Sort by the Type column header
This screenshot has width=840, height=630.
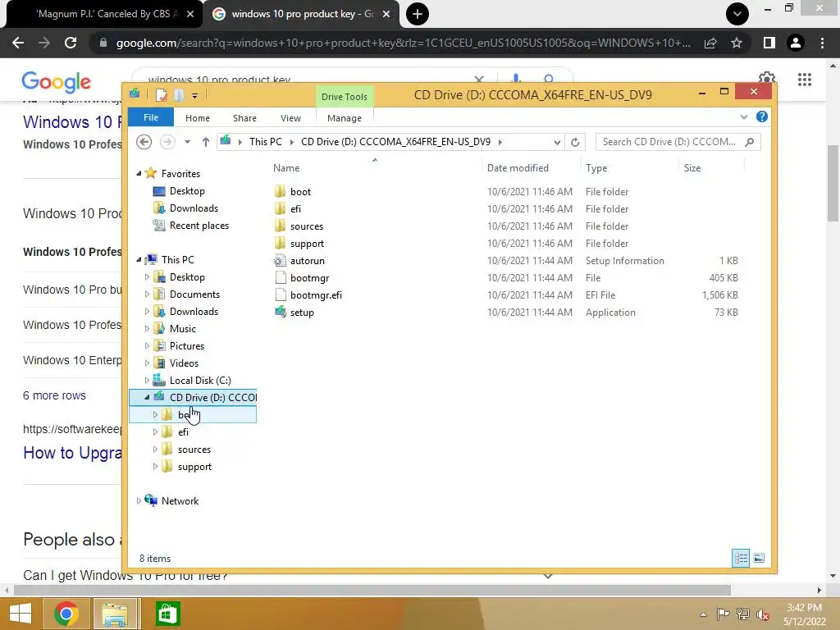coord(596,168)
